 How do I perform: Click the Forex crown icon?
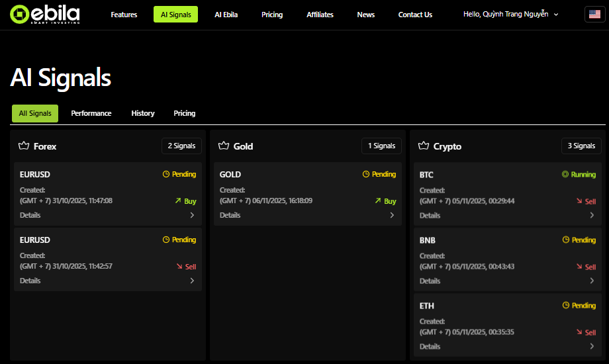tap(24, 146)
